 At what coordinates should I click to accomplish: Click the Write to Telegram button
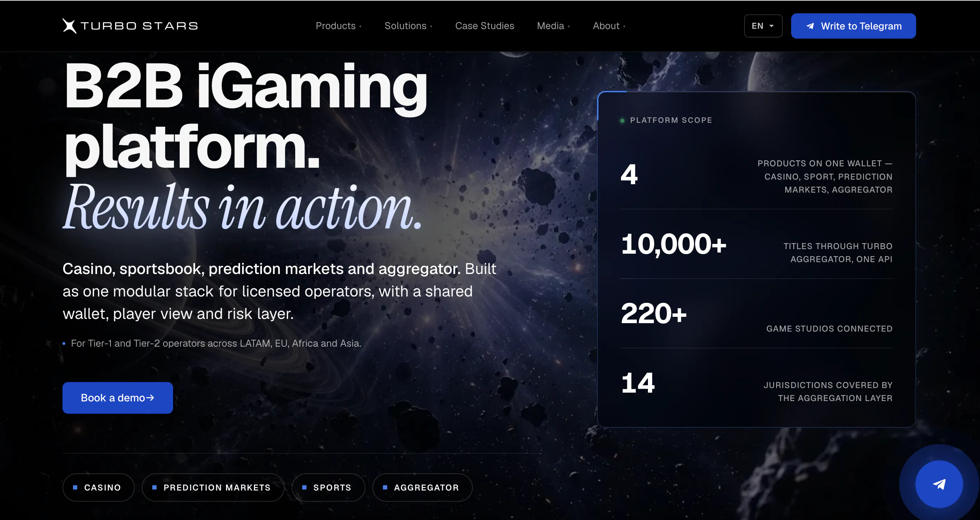click(x=853, y=26)
